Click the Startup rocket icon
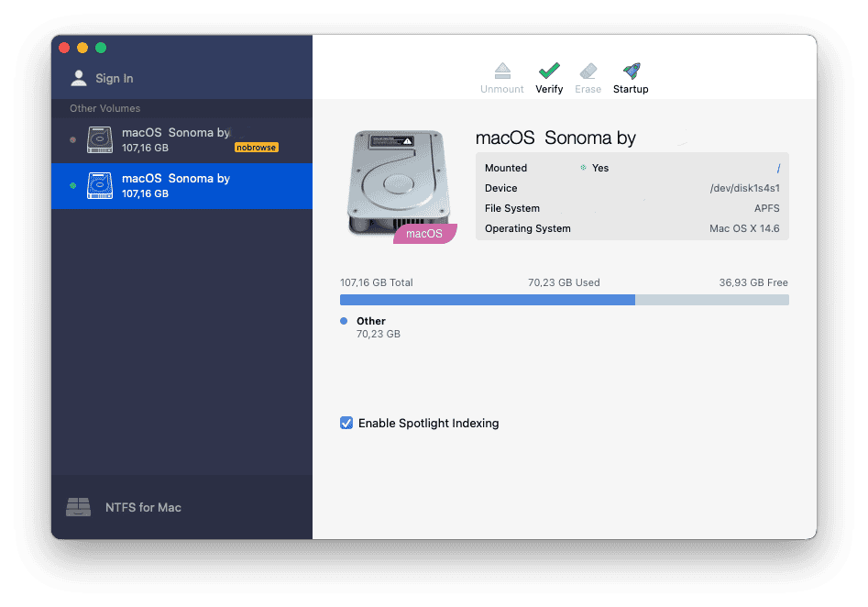Screen dimensions: 868x607 (632, 71)
